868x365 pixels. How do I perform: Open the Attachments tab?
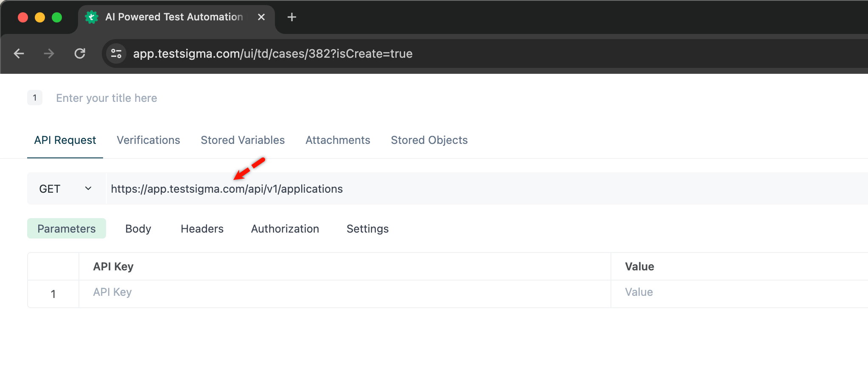click(x=338, y=140)
